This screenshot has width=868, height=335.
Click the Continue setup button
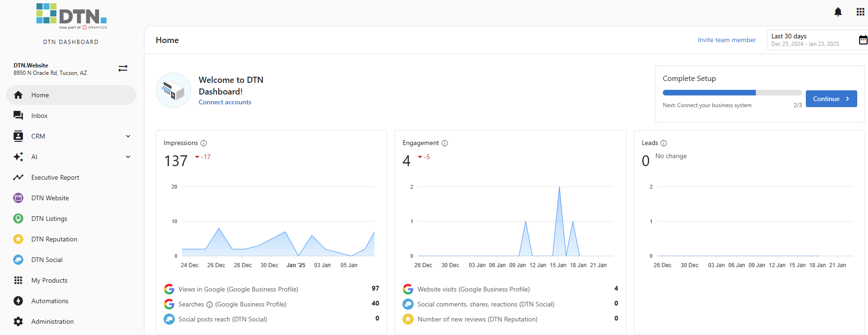[x=831, y=99]
